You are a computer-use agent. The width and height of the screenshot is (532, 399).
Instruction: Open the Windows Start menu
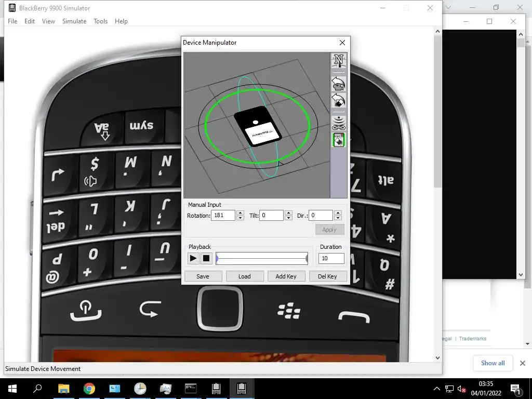pyautogui.click(x=12, y=389)
